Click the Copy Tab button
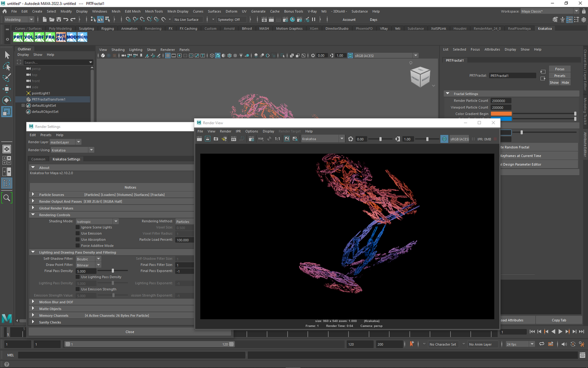 (559, 320)
